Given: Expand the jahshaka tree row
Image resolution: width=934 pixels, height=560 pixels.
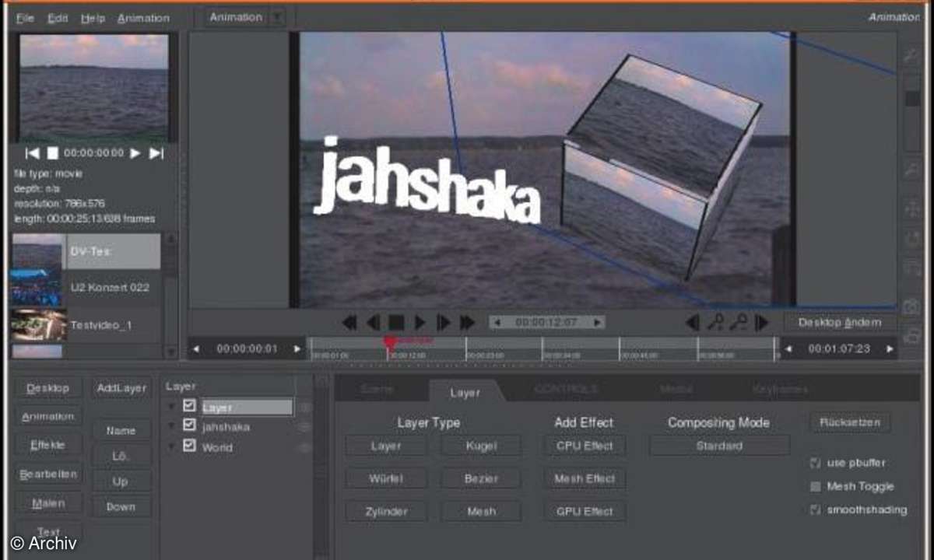Looking at the screenshot, I should [172, 426].
